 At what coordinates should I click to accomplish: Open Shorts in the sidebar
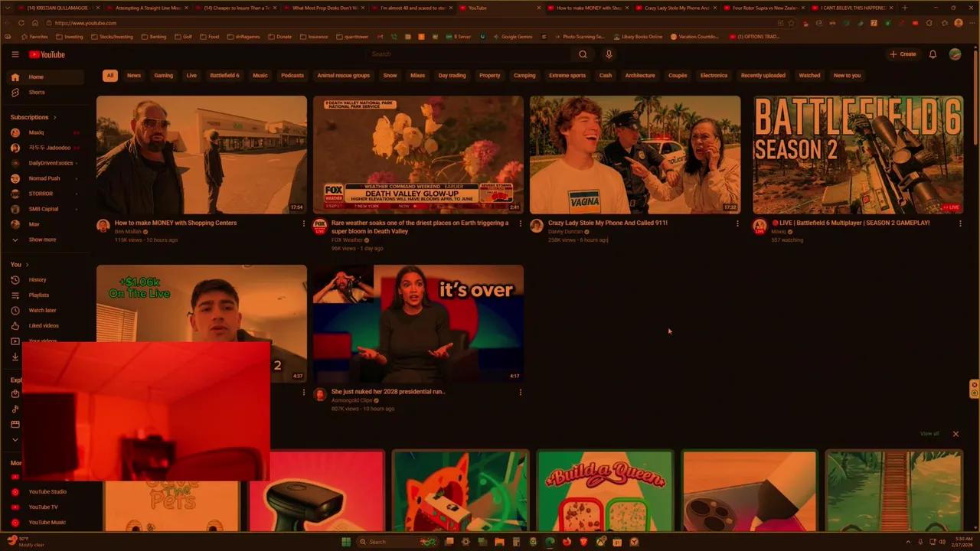pos(46,92)
